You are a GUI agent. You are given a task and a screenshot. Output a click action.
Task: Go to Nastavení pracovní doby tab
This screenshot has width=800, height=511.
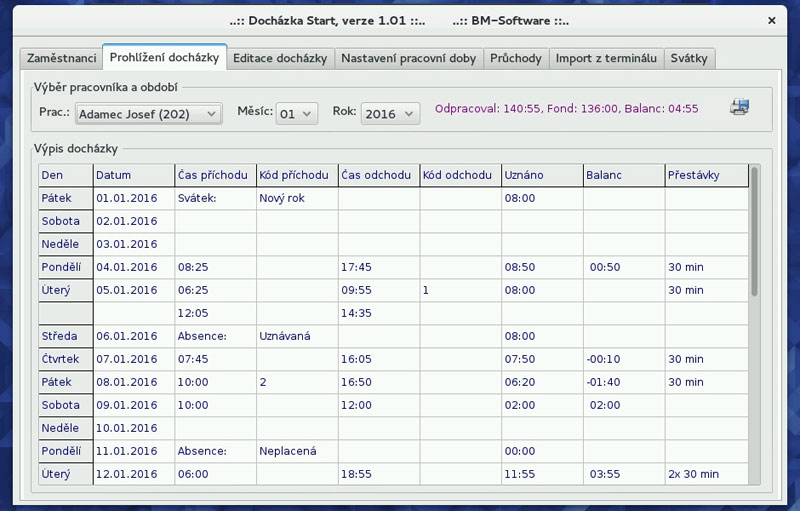[408, 58]
